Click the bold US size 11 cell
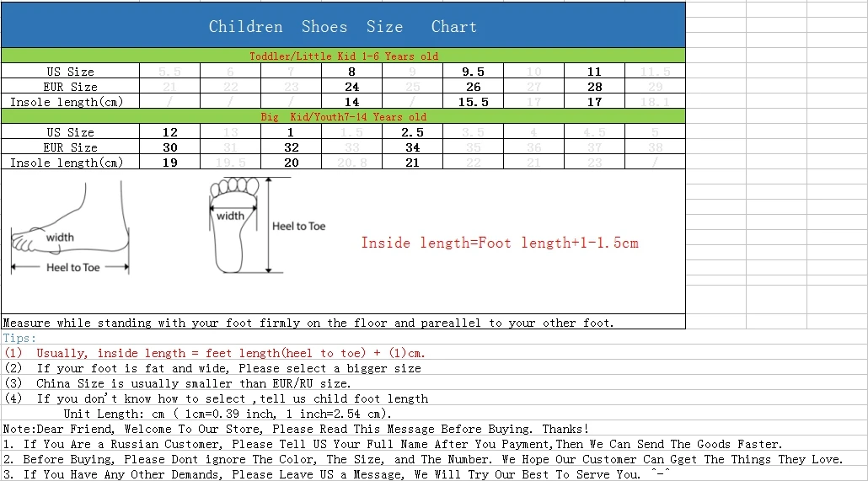 (594, 72)
